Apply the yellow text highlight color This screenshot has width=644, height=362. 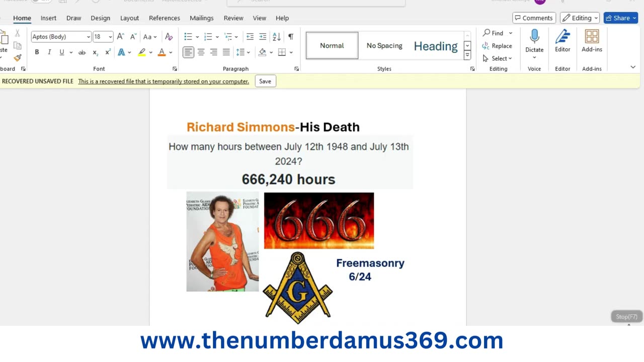142,52
